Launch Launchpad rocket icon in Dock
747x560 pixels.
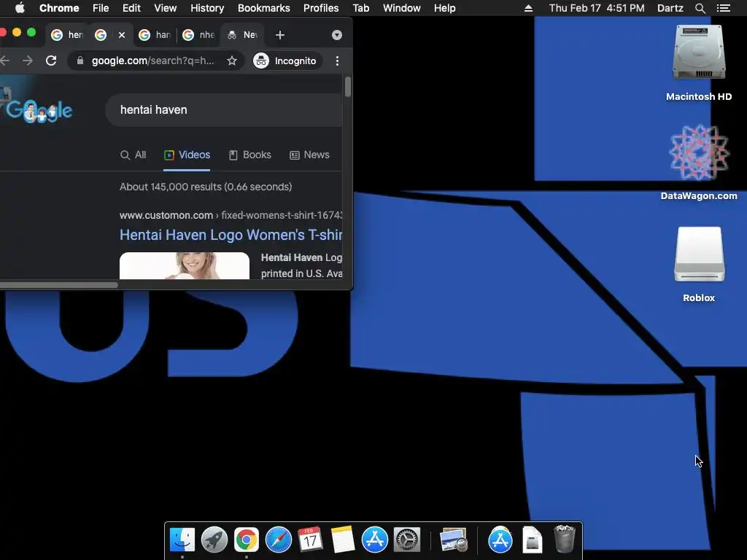point(214,540)
